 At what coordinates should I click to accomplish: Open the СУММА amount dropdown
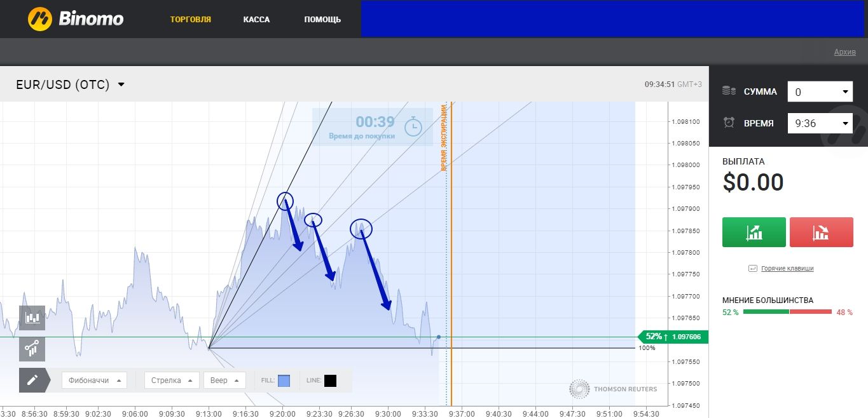tap(820, 91)
